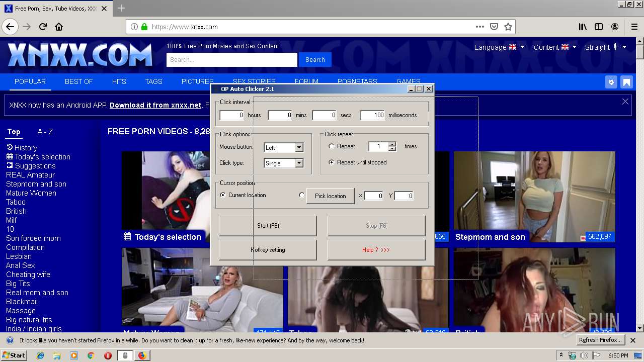The width and height of the screenshot is (644, 362).
Task: Click the Start (F6) button
Action: tap(268, 226)
